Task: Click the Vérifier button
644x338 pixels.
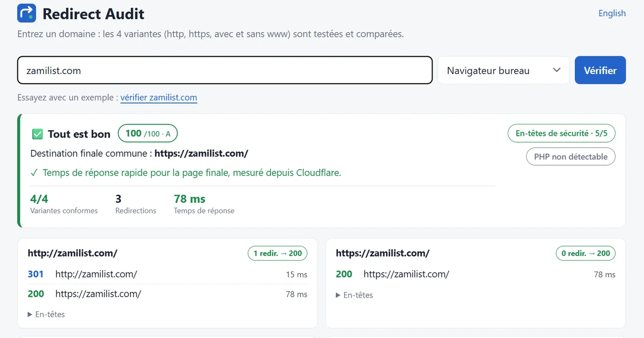Action: pos(600,70)
